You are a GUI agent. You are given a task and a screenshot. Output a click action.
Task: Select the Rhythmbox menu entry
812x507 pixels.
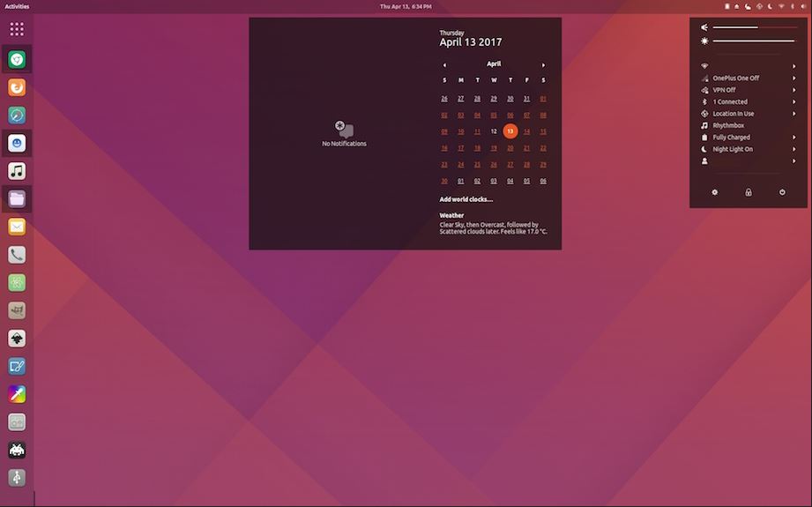coord(728,125)
